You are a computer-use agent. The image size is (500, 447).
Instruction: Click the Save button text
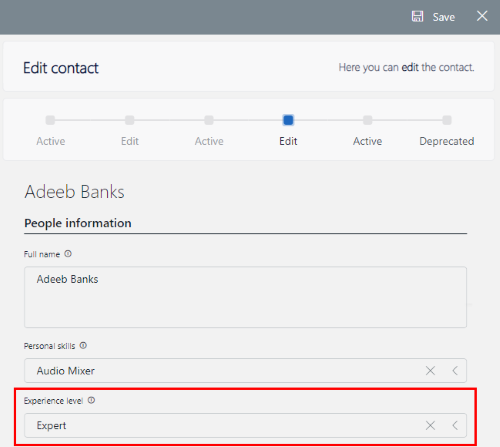pos(444,17)
